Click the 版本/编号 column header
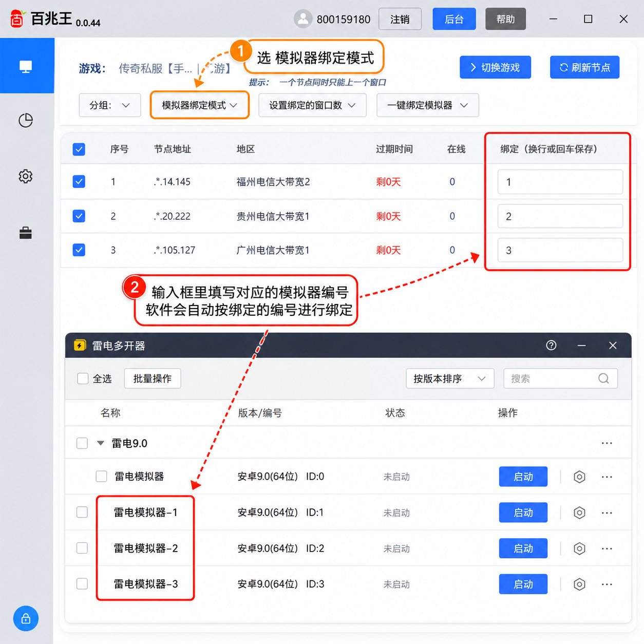This screenshot has height=644, width=644. point(260,413)
